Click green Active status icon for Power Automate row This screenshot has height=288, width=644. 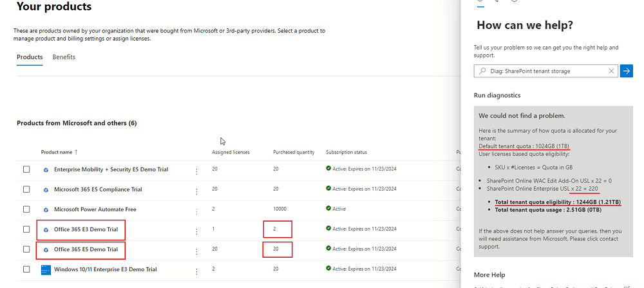[x=328, y=209]
